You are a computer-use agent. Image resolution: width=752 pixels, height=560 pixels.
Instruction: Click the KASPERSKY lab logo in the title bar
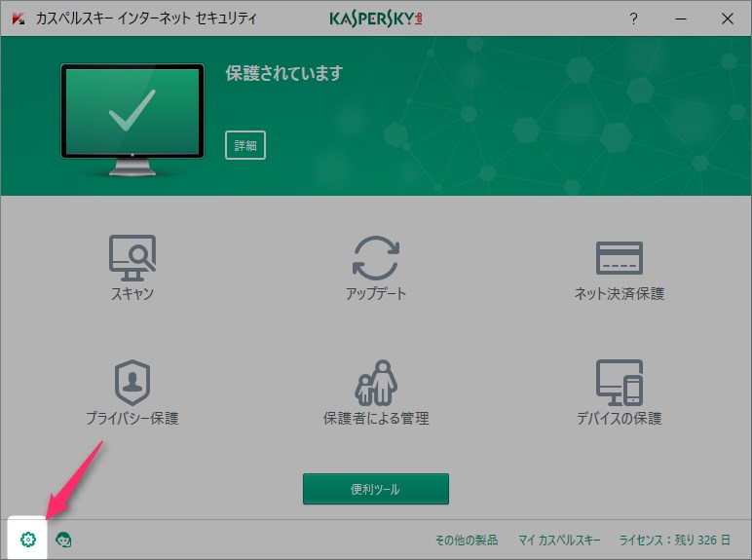click(x=376, y=19)
